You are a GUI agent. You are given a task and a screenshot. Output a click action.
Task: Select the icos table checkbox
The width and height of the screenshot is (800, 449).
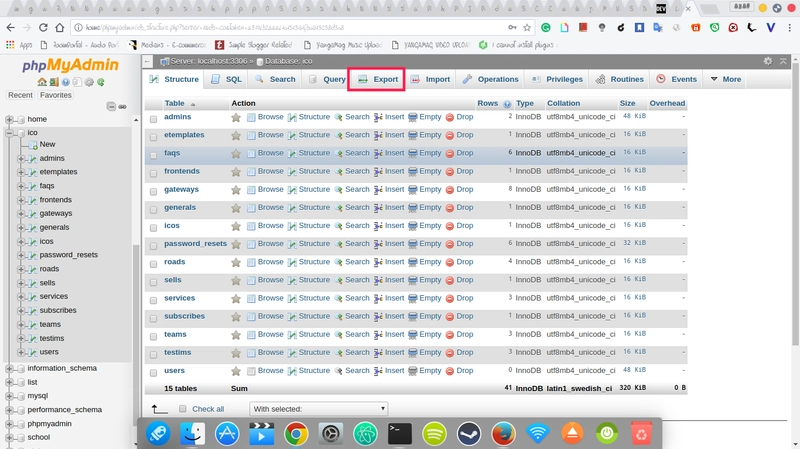coord(153,228)
